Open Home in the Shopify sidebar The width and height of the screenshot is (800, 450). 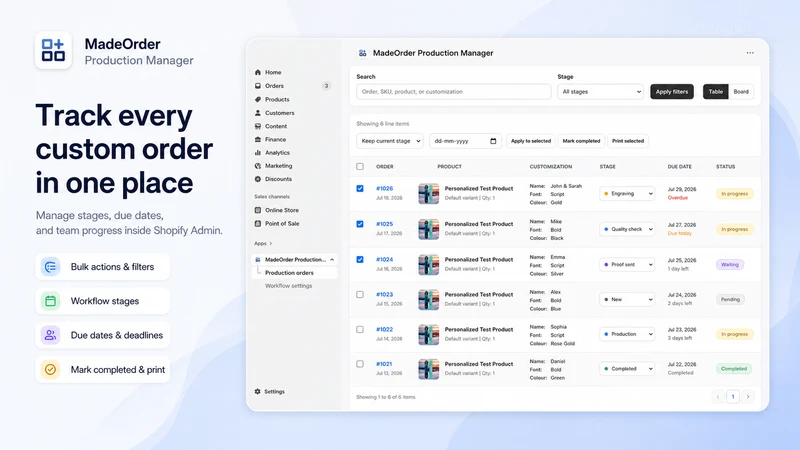click(x=273, y=72)
